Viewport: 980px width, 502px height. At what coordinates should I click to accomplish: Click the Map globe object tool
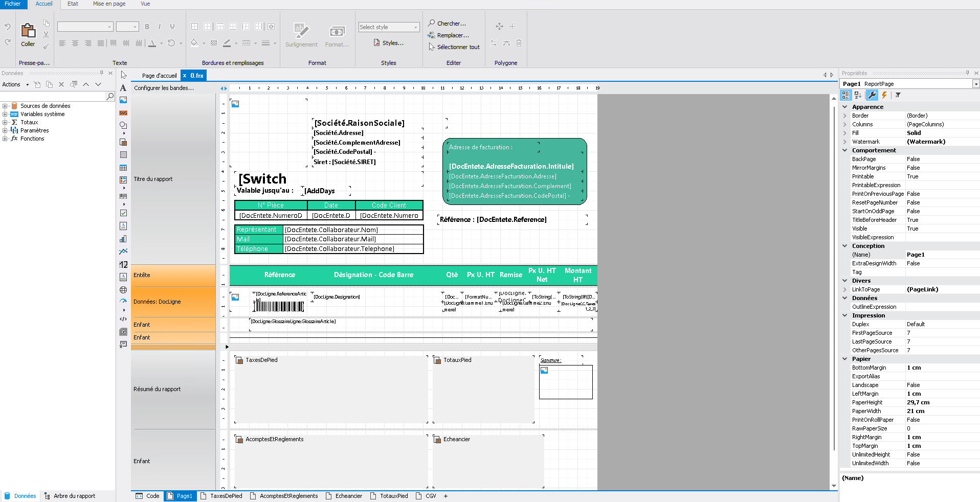[x=123, y=290]
